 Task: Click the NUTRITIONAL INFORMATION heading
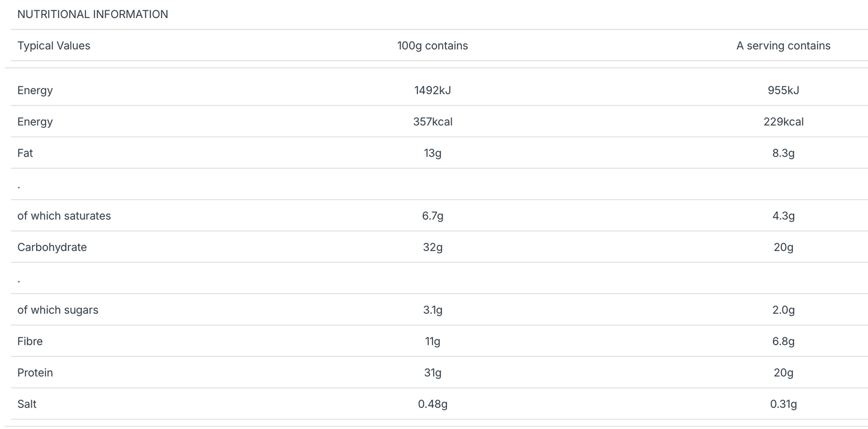[93, 14]
